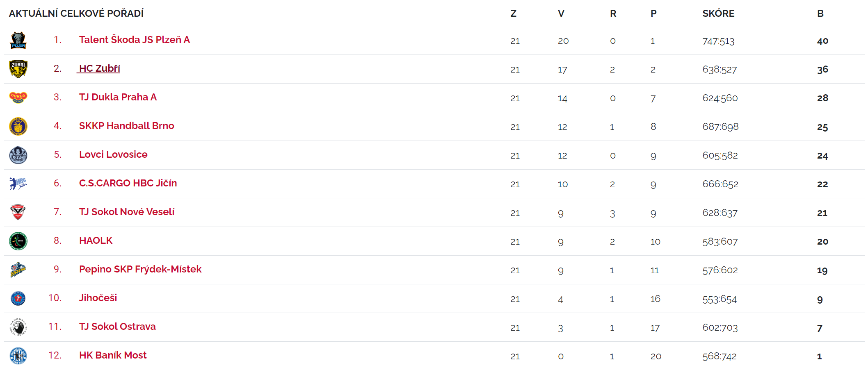Click the HC Zubří team logo

[18, 69]
